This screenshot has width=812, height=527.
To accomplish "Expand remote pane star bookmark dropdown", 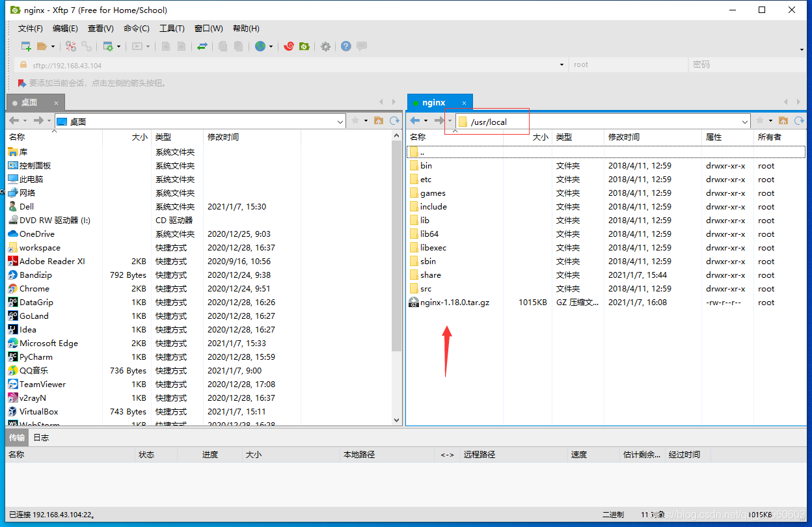I will tap(770, 121).
